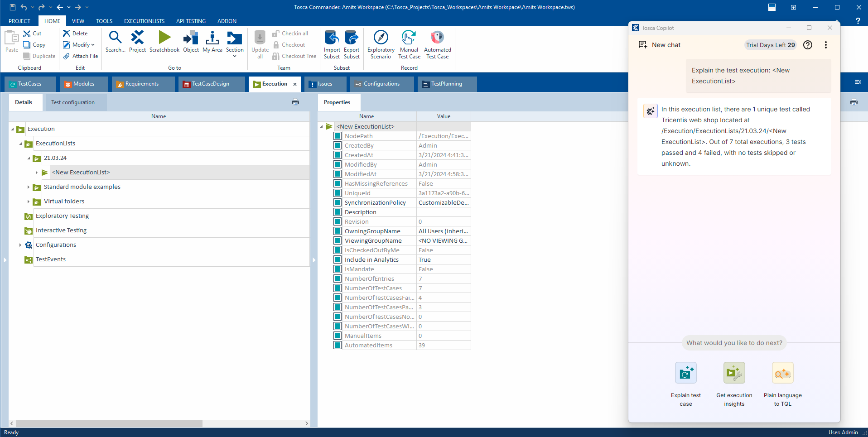Click the Export Subset icon
Image resolution: width=868 pixels, height=437 pixels.
352,38
